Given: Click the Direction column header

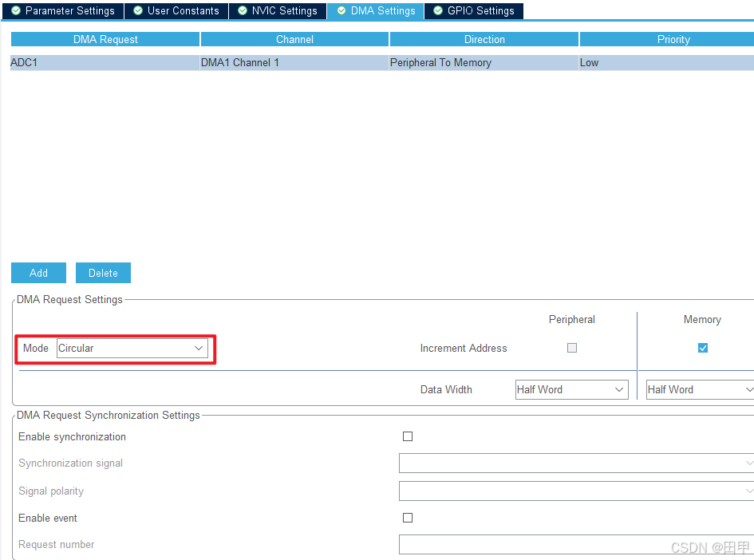Looking at the screenshot, I should 484,39.
